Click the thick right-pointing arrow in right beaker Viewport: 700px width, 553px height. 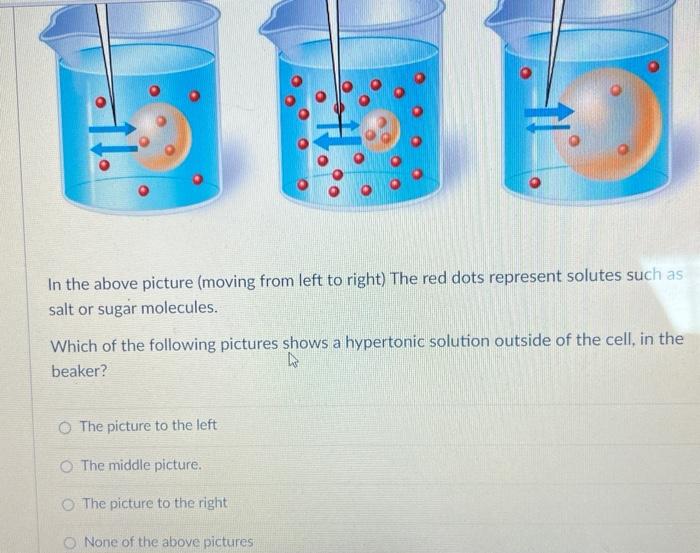pos(549,111)
